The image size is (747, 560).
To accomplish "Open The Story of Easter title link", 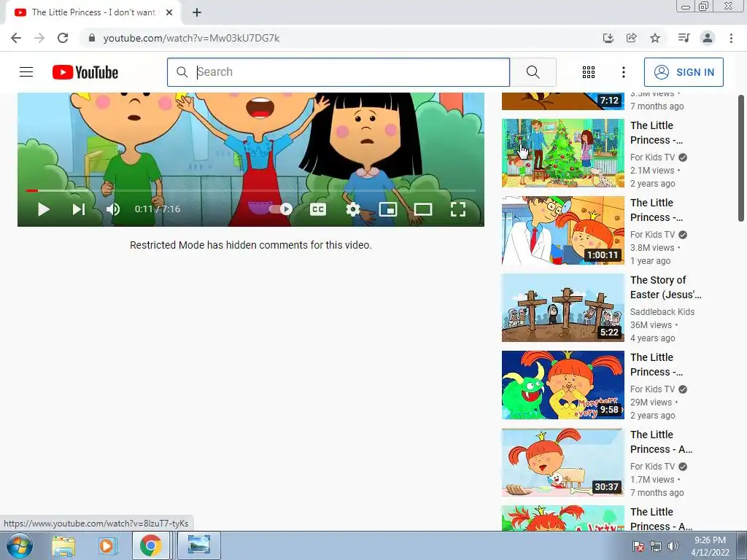I will point(665,287).
